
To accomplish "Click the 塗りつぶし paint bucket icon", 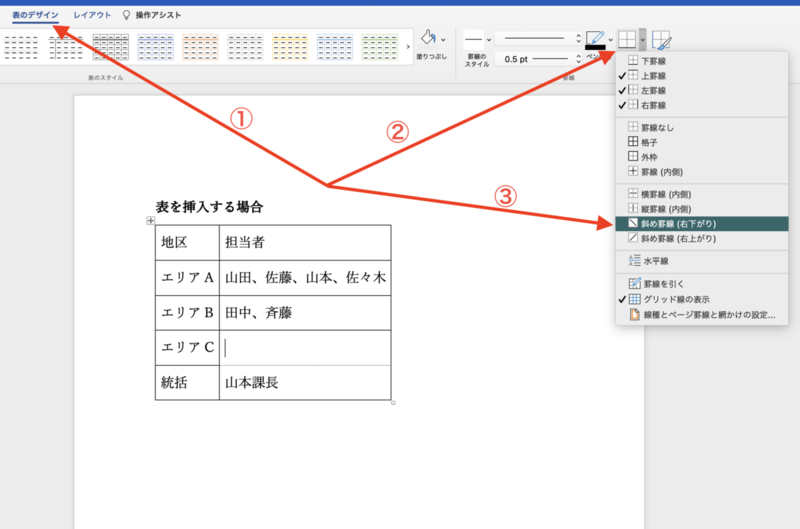I will (x=428, y=38).
